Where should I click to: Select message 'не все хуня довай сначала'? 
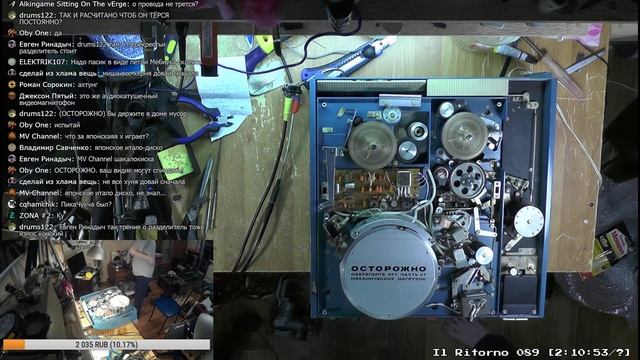coord(144,182)
